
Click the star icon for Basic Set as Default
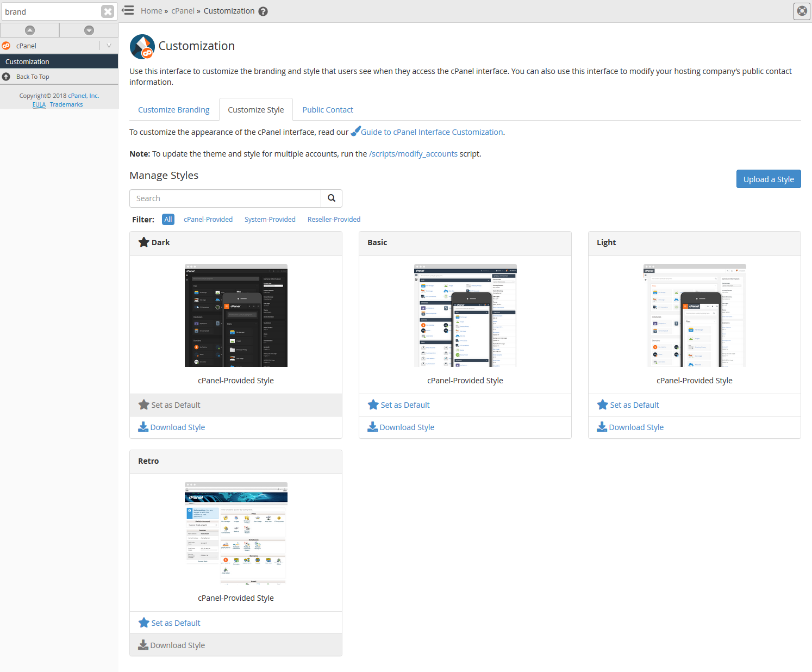click(373, 405)
